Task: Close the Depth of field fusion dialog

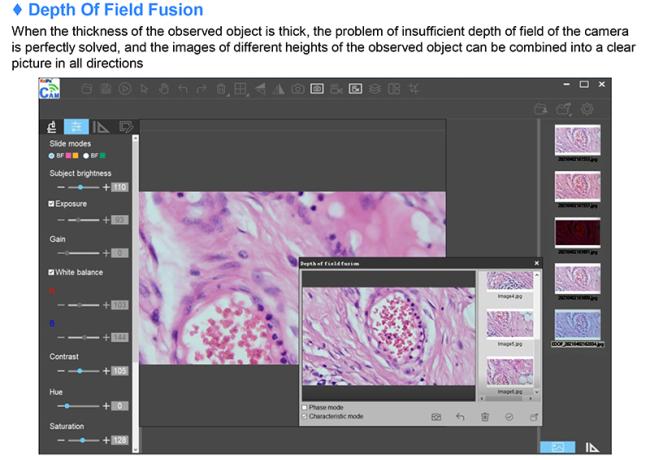Action: click(536, 263)
